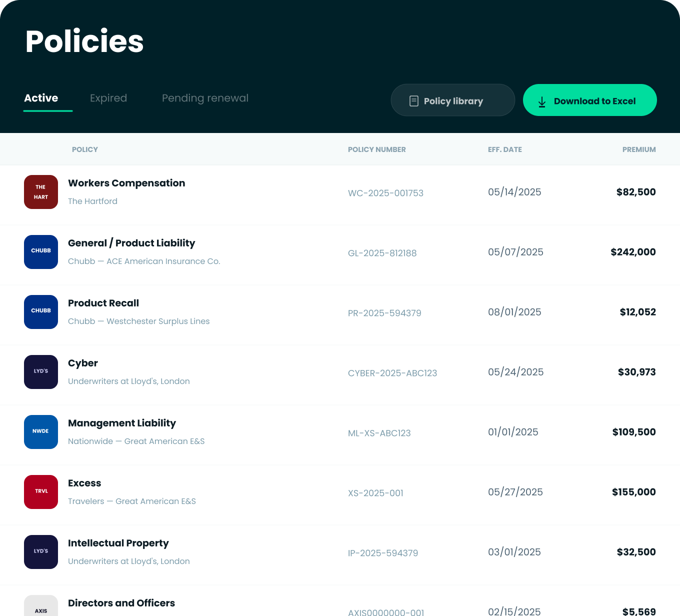Open the Pending renewal tab

coord(205,98)
